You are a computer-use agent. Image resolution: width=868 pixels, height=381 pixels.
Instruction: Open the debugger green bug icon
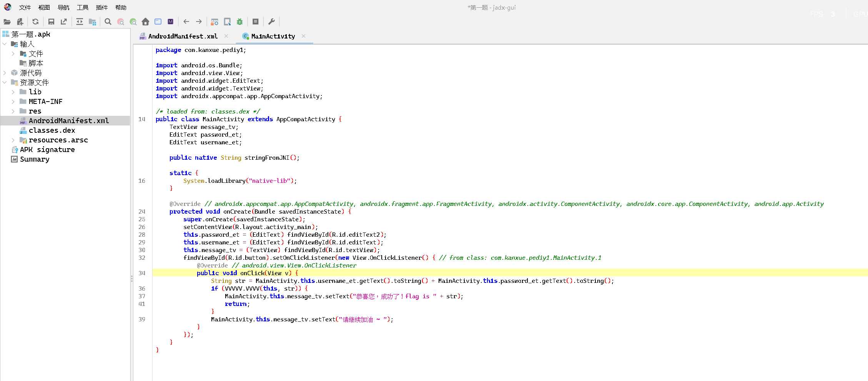click(239, 22)
